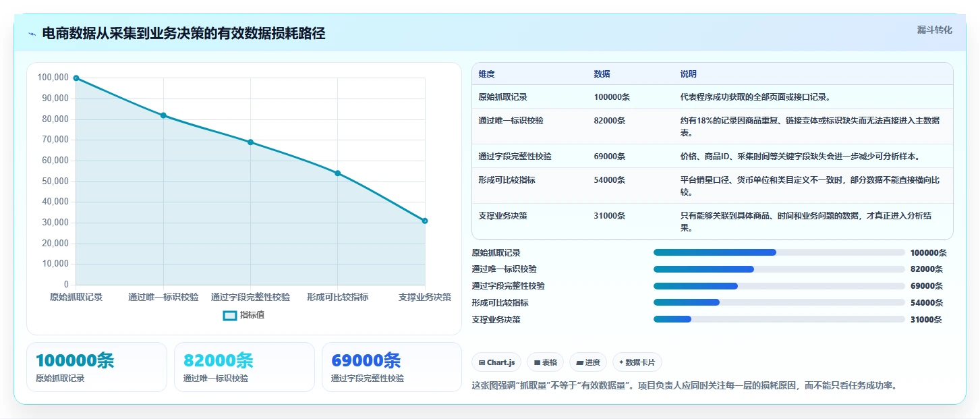Viewport: 980px width, 419px height.
Task: Click the 进度 tag chip
Action: pos(588,362)
